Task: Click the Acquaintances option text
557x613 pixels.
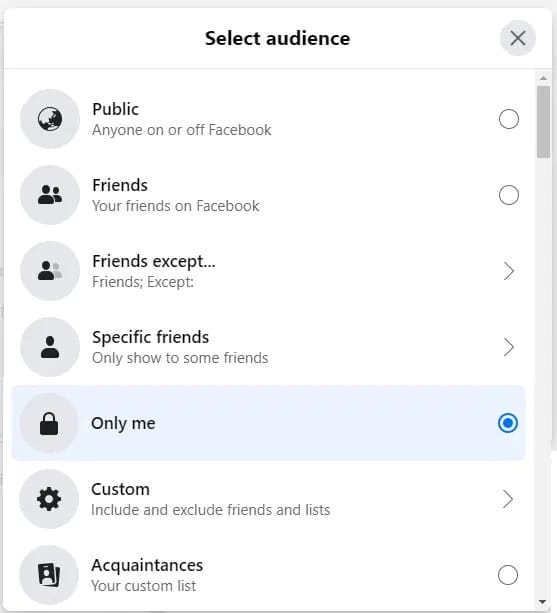Action: [x=147, y=565]
